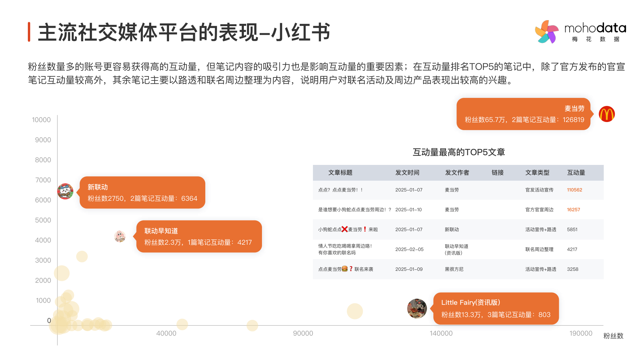This screenshot has height=362, width=644.
Task: Click the y-axis tick 3000
Action: (43, 260)
